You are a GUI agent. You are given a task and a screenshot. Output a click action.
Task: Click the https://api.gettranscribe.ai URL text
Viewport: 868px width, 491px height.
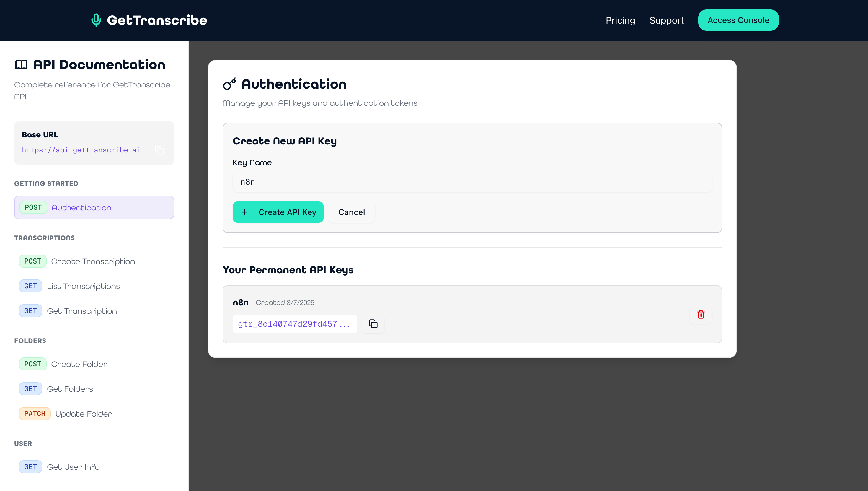click(x=81, y=150)
